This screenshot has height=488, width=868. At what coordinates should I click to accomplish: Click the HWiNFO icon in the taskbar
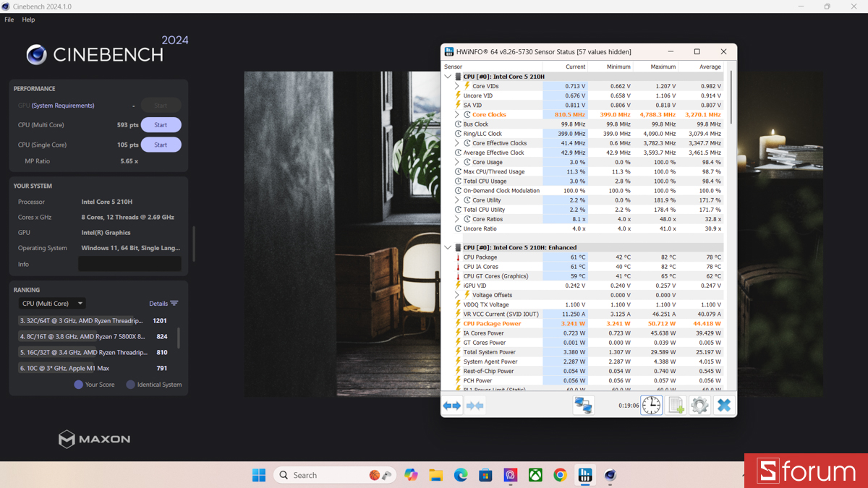point(584,475)
